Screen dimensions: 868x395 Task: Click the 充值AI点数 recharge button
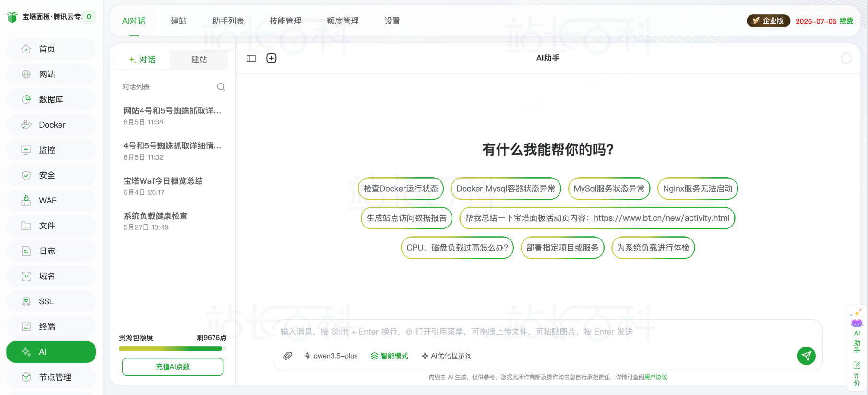[x=173, y=367]
